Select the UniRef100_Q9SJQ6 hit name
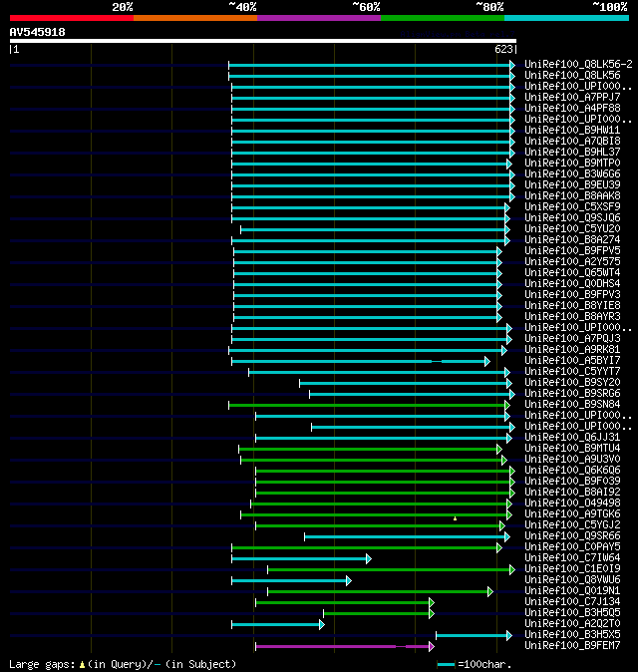Screen dimensions: 638x672 pyautogui.click(x=572, y=218)
